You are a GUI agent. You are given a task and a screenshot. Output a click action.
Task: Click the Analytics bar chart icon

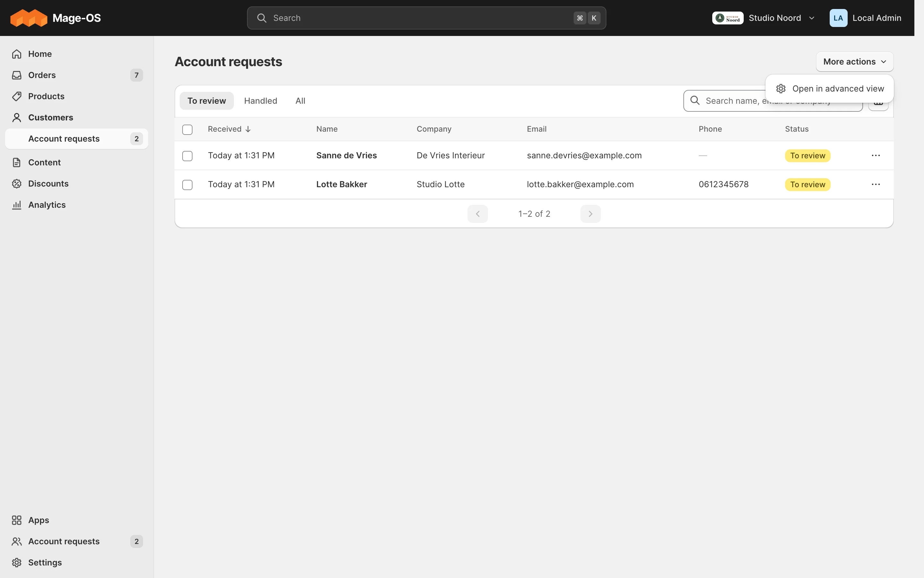16,205
